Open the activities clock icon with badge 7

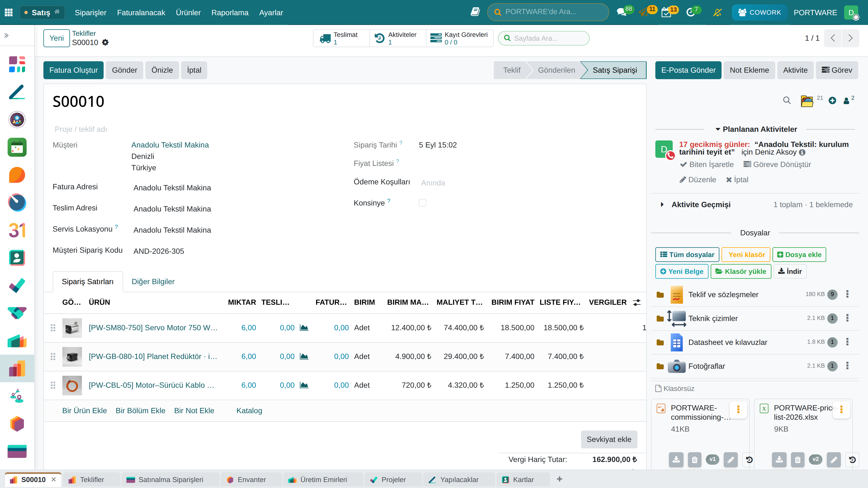(x=690, y=12)
